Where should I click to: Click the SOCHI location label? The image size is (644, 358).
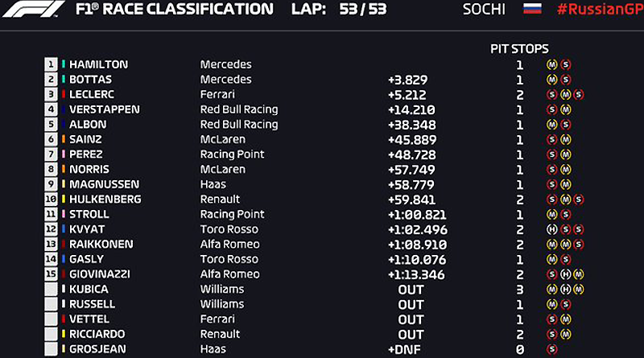(484, 10)
